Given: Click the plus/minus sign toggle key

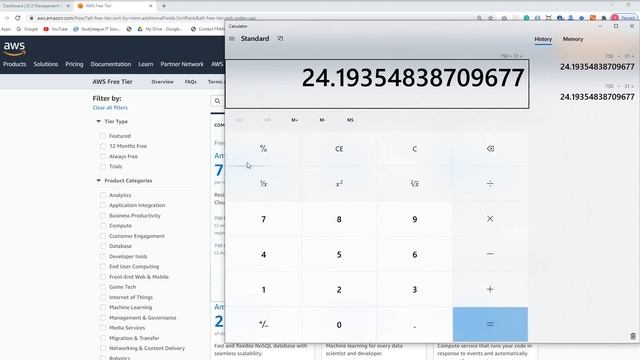Looking at the screenshot, I should 263,324.
